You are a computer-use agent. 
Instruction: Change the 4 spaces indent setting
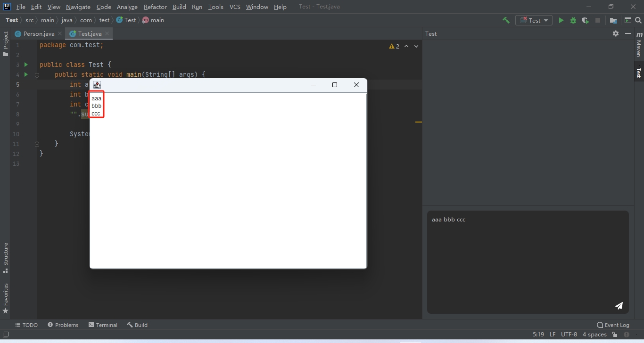[594, 335]
